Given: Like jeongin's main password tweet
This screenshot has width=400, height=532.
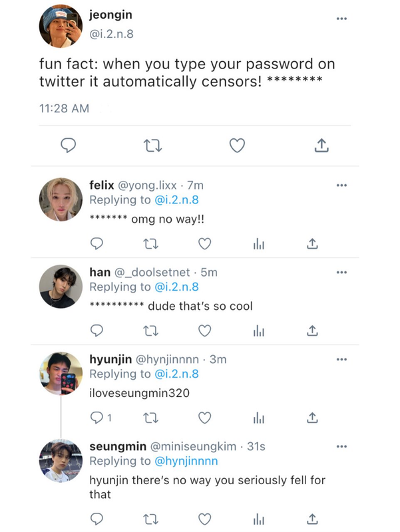Looking at the screenshot, I should click(x=237, y=146).
